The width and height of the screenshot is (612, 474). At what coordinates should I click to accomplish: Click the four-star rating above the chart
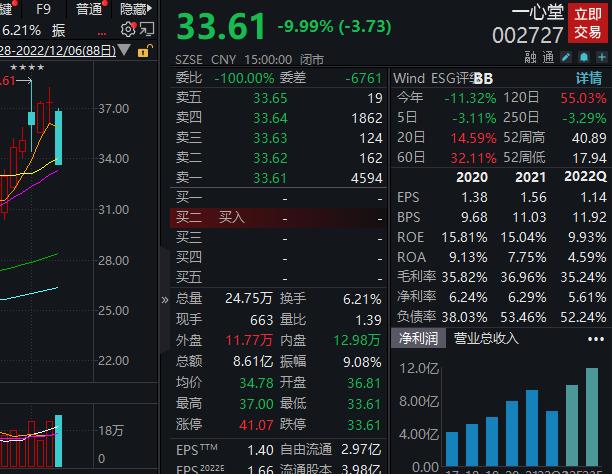pyautogui.click(x=27, y=68)
